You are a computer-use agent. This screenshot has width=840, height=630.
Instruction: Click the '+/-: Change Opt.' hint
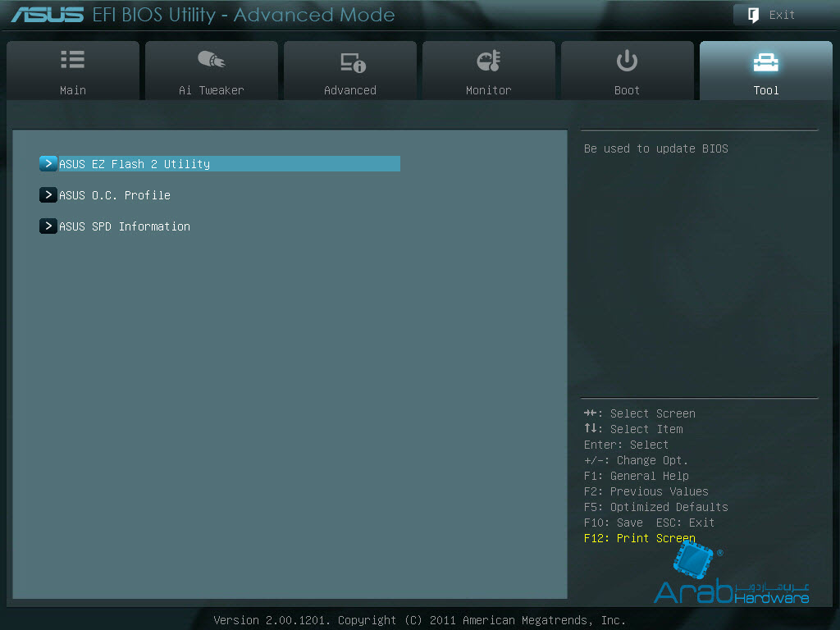tap(636, 460)
